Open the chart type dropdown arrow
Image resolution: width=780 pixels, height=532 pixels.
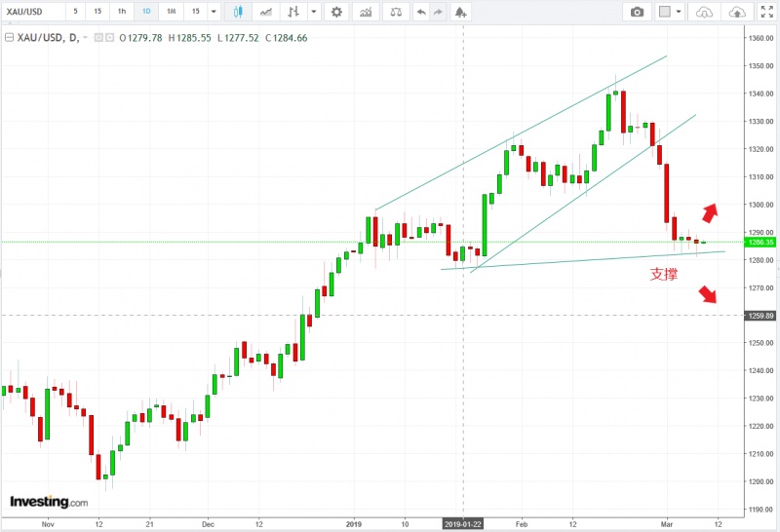pos(312,12)
